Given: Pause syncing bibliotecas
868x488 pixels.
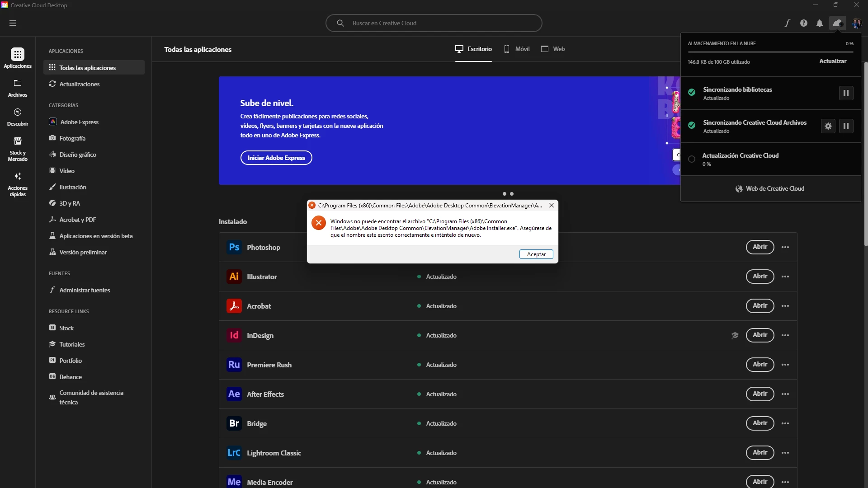Looking at the screenshot, I should point(846,93).
